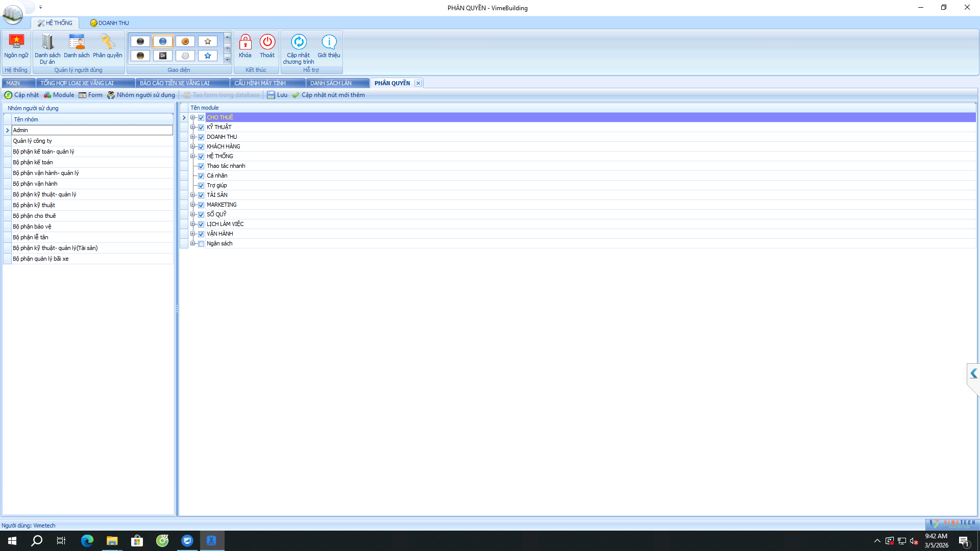Enable the Ngân sách module checkbox

pos(201,244)
